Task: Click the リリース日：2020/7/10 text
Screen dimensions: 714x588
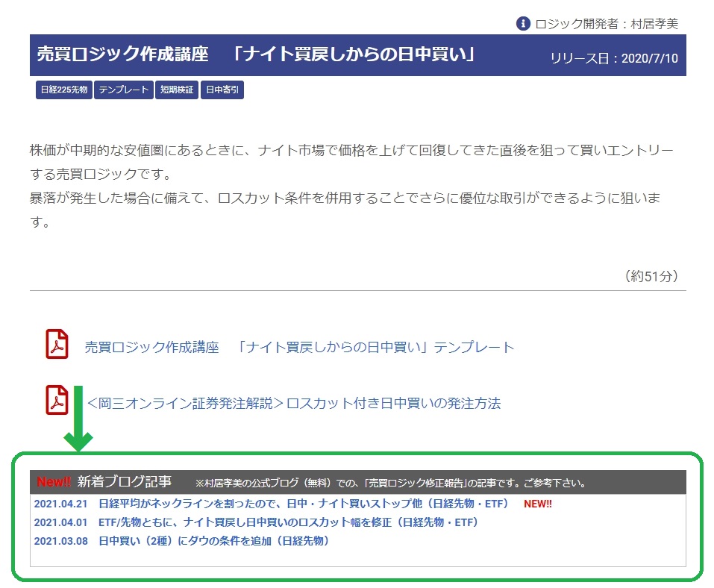Action: (x=614, y=58)
